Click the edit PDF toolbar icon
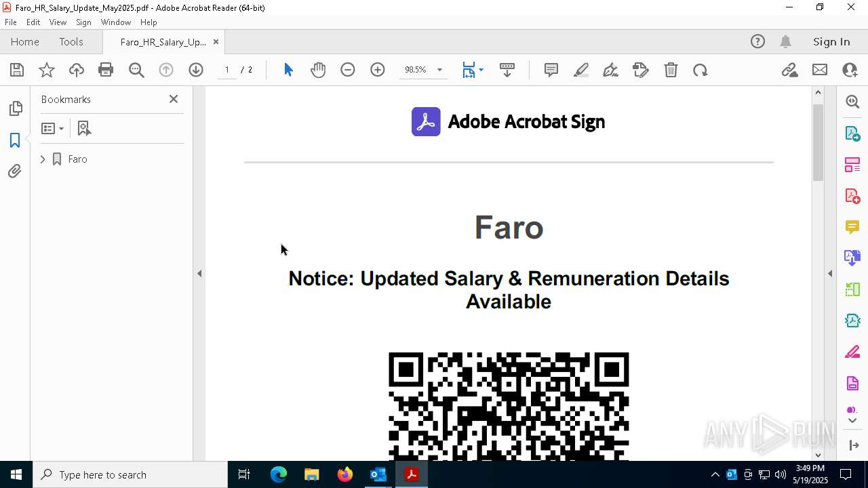 [x=641, y=70]
